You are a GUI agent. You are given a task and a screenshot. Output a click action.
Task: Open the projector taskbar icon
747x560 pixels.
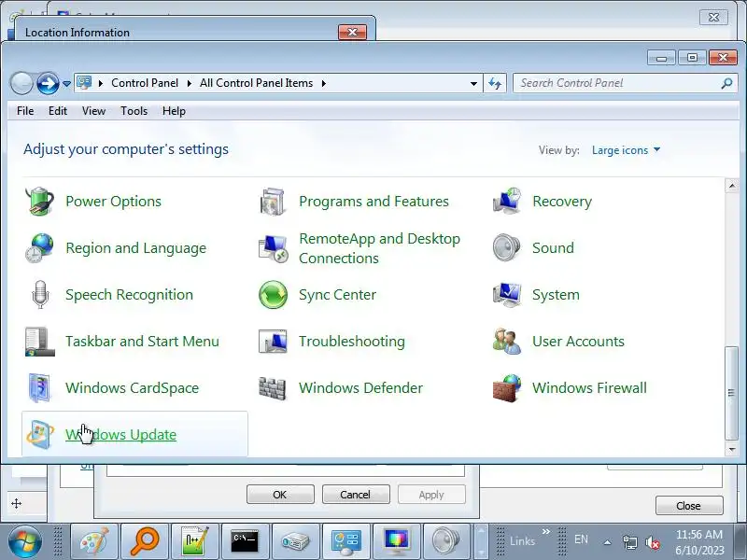point(296,541)
